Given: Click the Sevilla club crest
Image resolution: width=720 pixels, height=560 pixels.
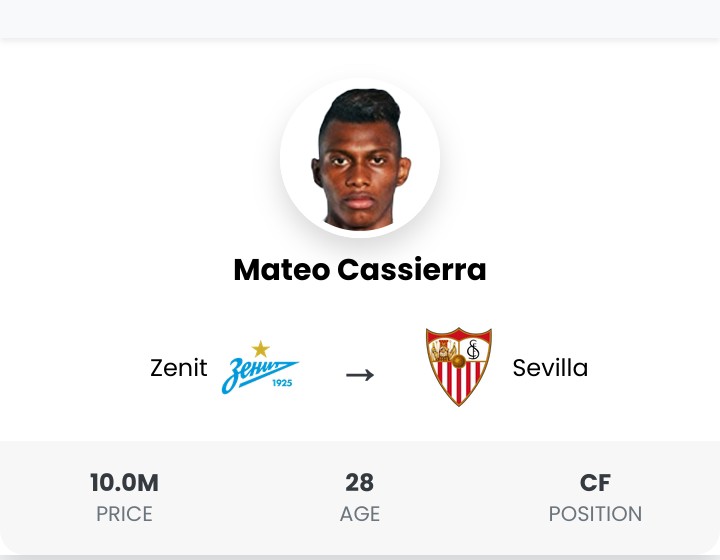Looking at the screenshot, I should coord(459,367).
